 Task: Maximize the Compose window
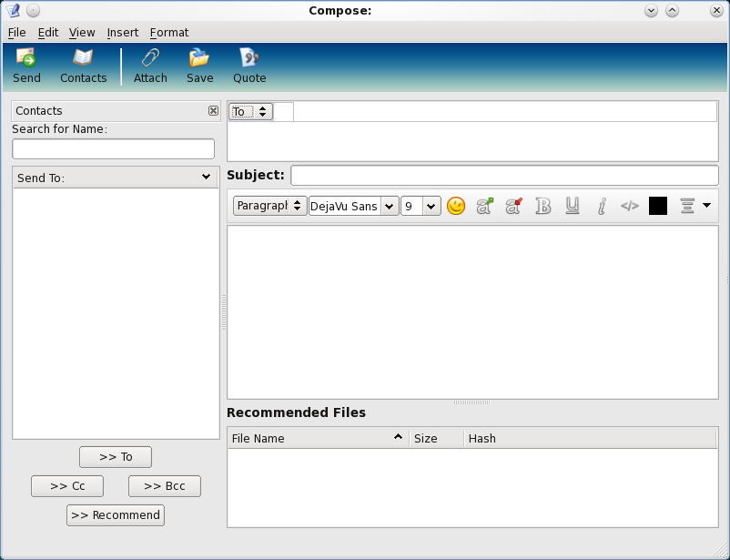672,10
